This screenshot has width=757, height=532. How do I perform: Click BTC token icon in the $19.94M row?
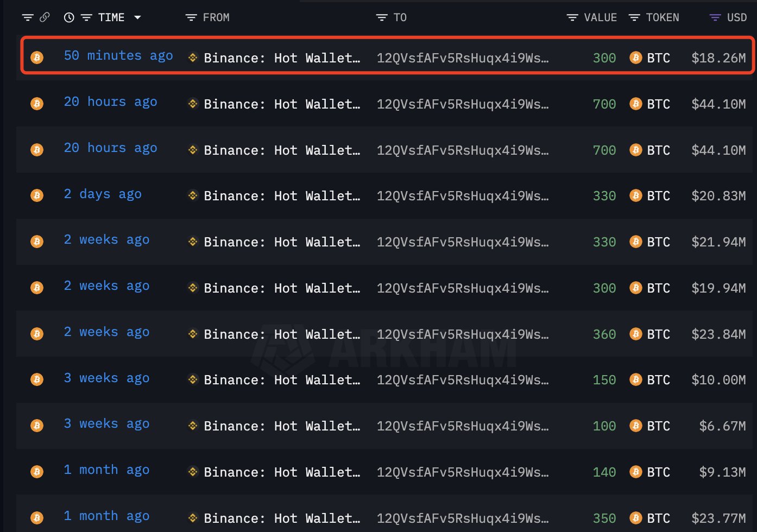point(636,288)
